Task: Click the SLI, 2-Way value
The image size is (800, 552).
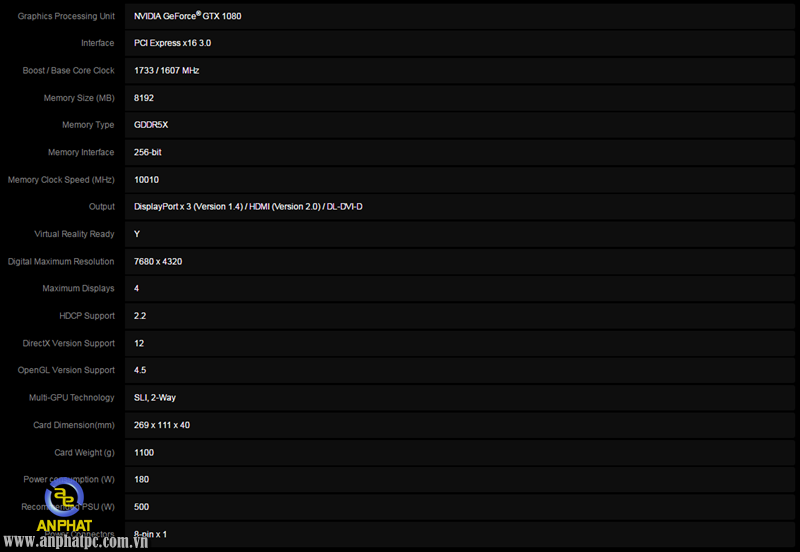Action: pos(155,397)
